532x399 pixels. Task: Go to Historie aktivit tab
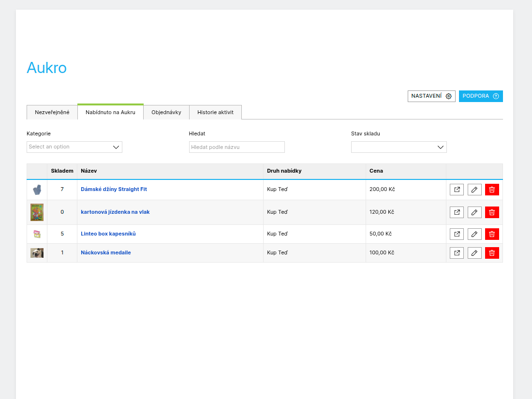click(x=215, y=112)
